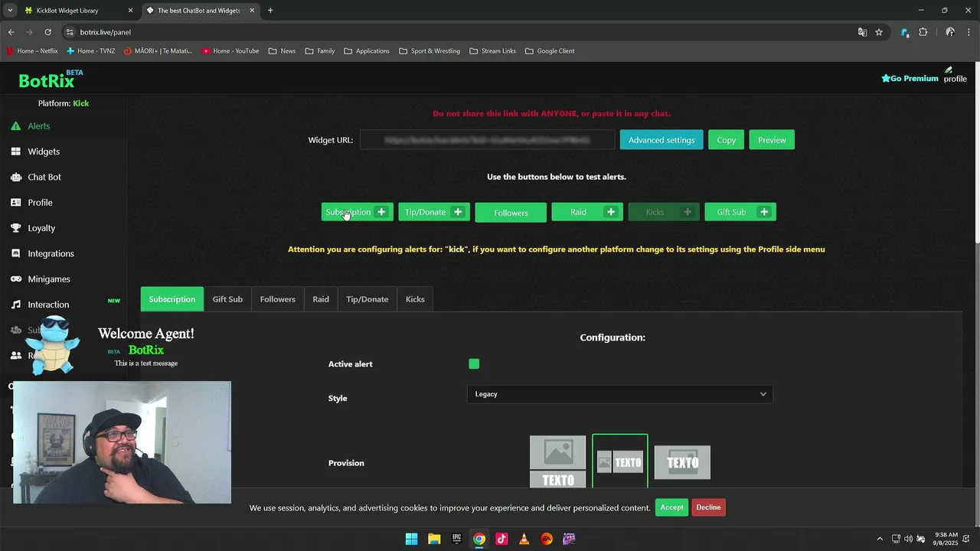Accept cookies in the banner
Viewport: 980px width, 551px height.
[671, 507]
